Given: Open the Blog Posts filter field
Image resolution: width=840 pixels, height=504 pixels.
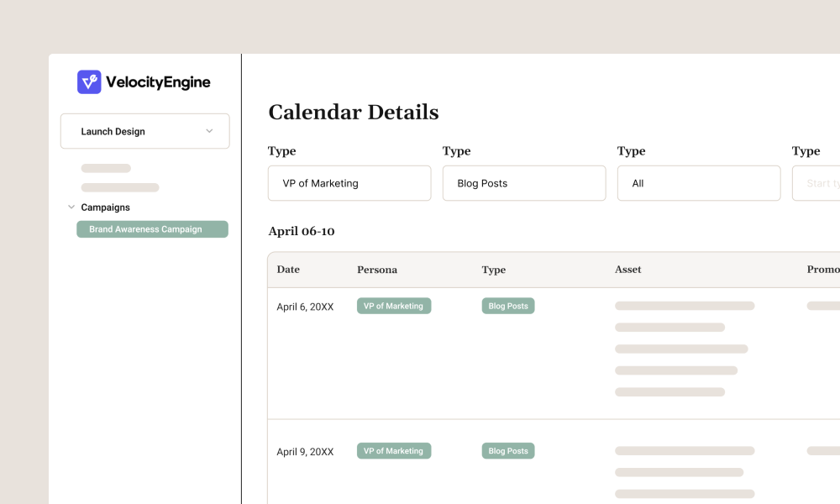Looking at the screenshot, I should click(524, 183).
